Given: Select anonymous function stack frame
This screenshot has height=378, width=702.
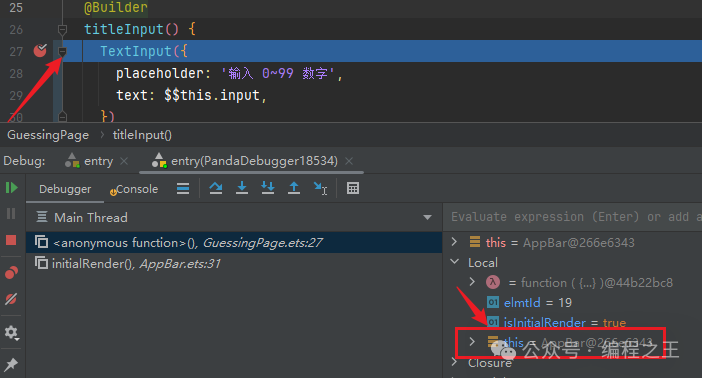Looking at the screenshot, I should (234, 242).
